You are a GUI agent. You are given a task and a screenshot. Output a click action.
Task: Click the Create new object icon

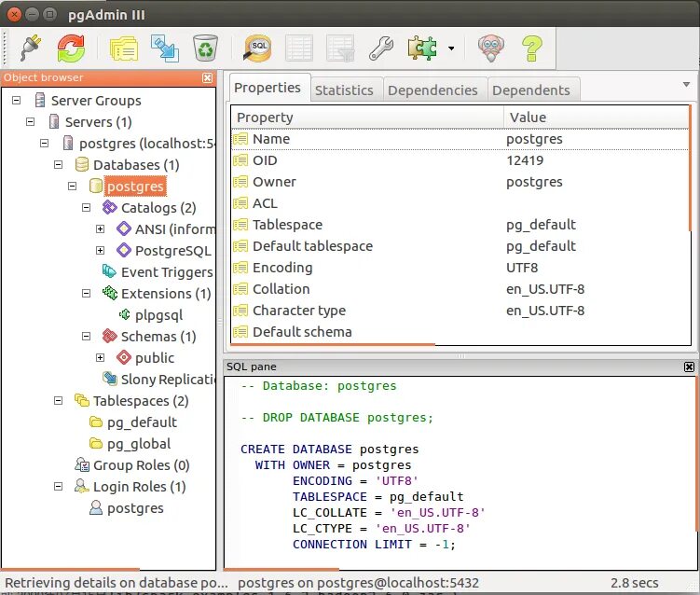(165, 48)
